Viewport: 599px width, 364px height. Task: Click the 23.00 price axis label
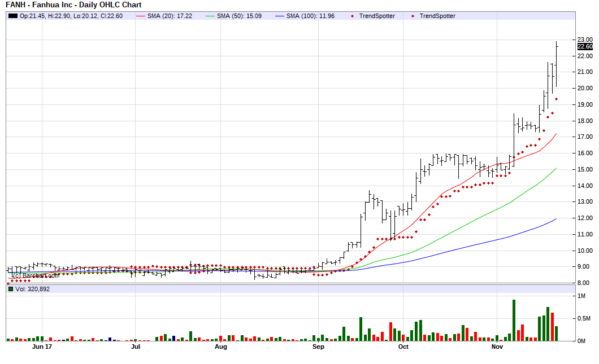tap(585, 40)
